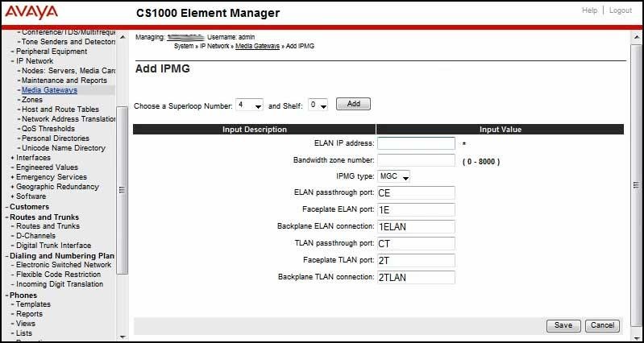Click sidebar scrollbar down arrow
This screenshot has width=644, height=343.
[122, 337]
